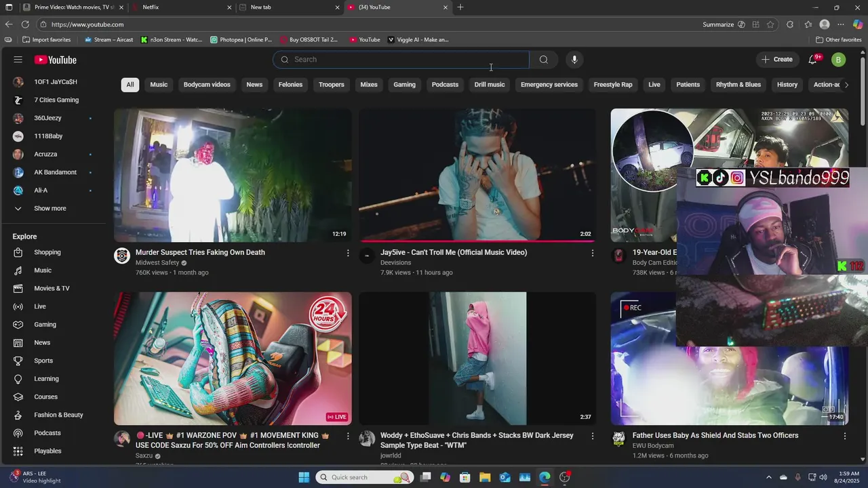Open Midwest Safety channel avatar
This screenshot has width=868, height=488.
tap(122, 256)
